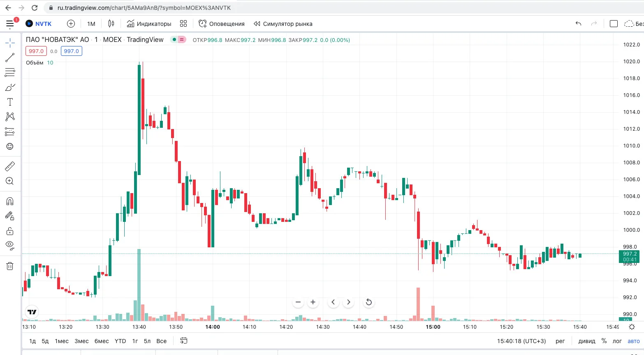This screenshot has height=355, width=644.
Task: Select the ruler measure tool
Action: point(10,166)
